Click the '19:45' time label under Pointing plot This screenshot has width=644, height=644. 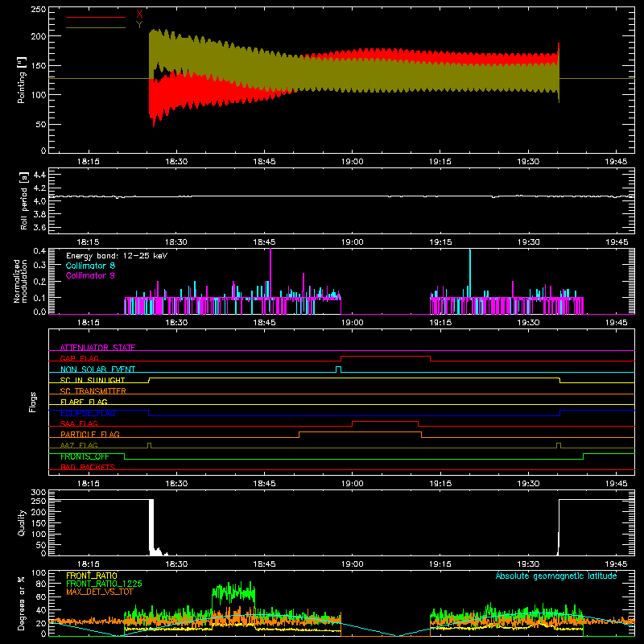(x=616, y=162)
